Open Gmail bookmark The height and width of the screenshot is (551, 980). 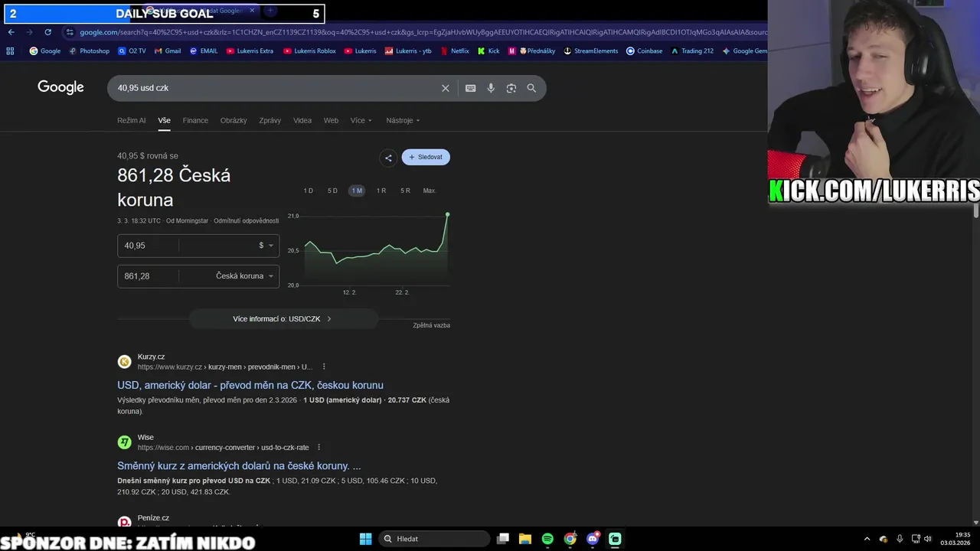[167, 51]
